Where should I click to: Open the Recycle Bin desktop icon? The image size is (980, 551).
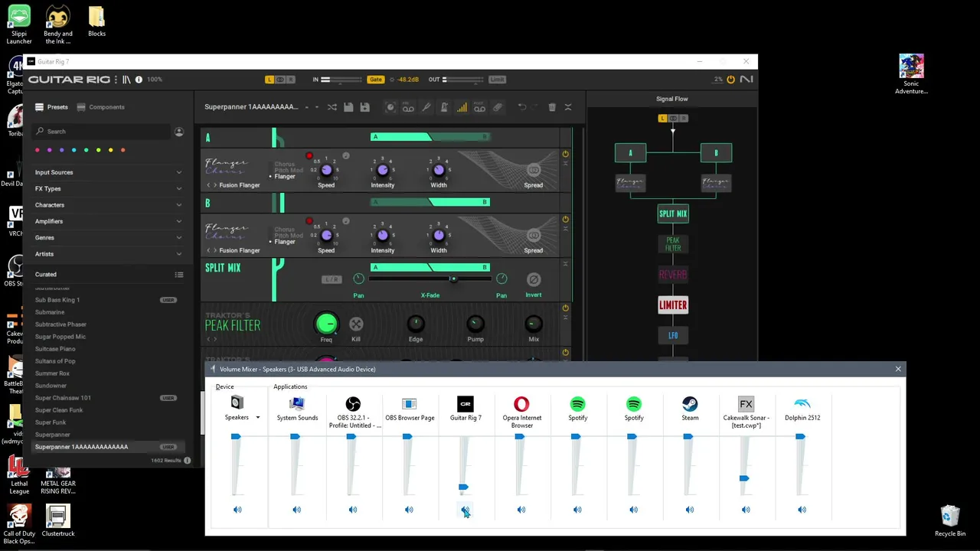click(x=950, y=520)
